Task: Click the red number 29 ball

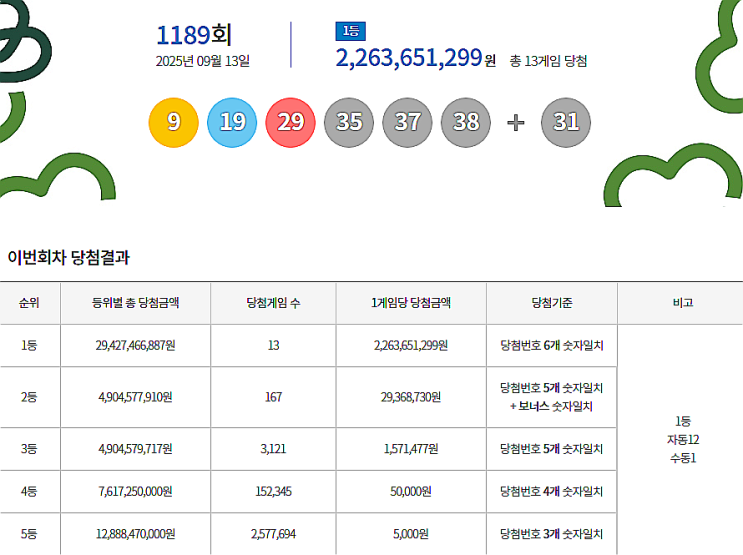Action: click(x=290, y=122)
